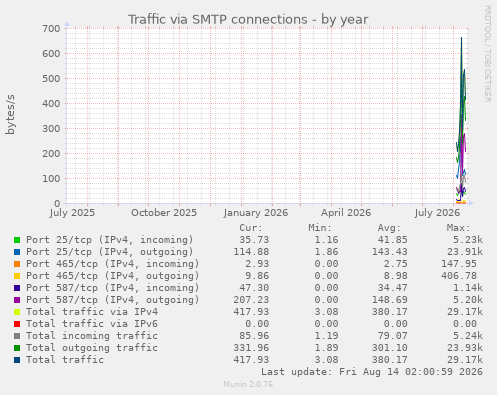Viewport: 497px width, 395px height.
Task: Click the 'Avg:' column header
Action: [389, 228]
